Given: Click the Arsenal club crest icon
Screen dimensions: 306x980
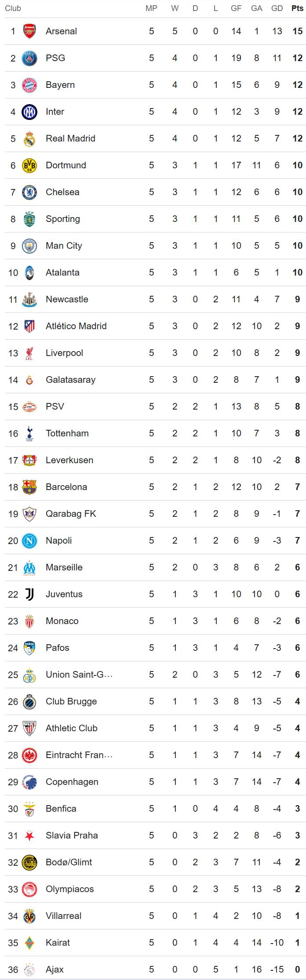Looking at the screenshot, I should (x=29, y=31).
